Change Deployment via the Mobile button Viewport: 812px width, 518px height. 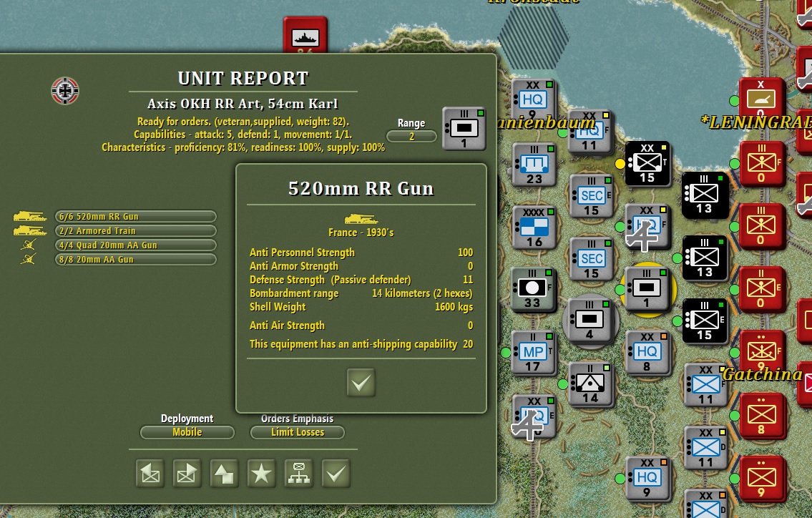coord(187,433)
